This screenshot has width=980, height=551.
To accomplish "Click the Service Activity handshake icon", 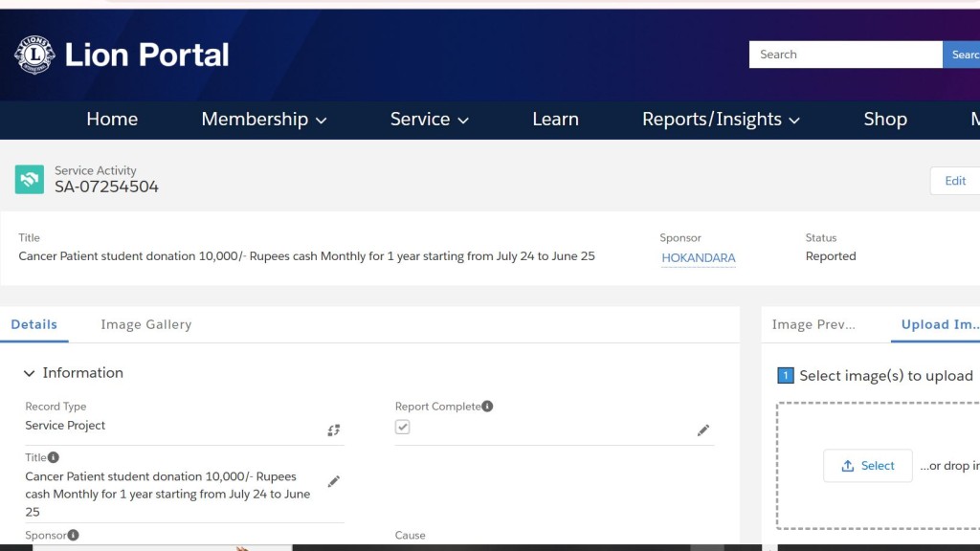I will tap(30, 179).
